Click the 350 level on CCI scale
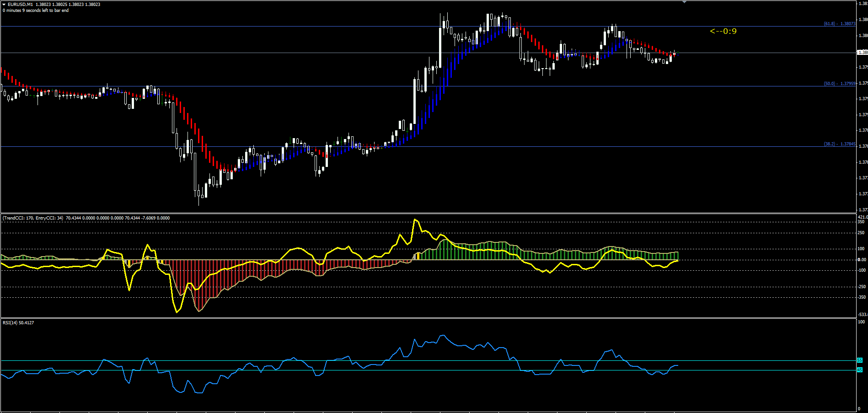The height and width of the screenshot is (413, 868). click(x=861, y=222)
